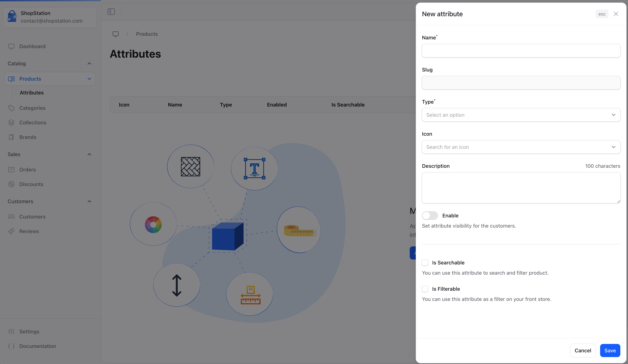Viewport: 628px width, 364px height.
Task: Click the breadcrumb back chevron
Action: (x=127, y=34)
